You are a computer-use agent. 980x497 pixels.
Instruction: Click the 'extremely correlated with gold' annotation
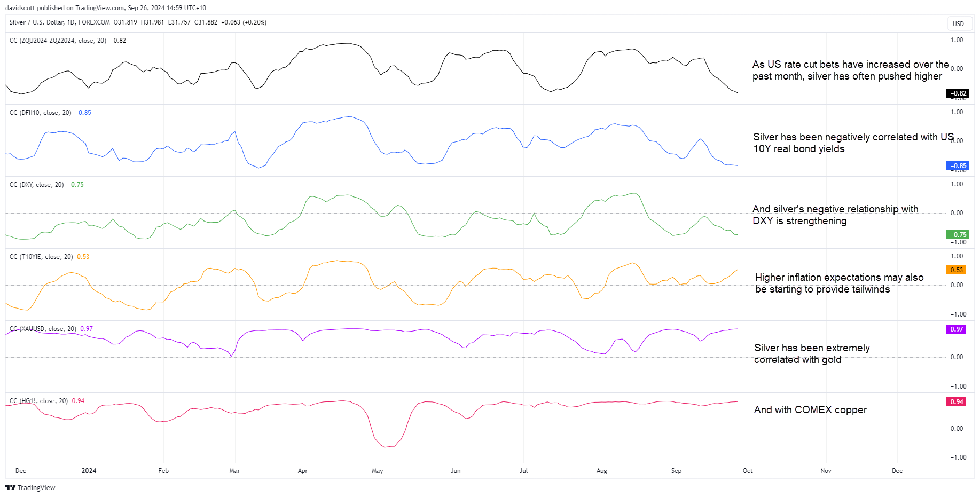[x=812, y=354]
